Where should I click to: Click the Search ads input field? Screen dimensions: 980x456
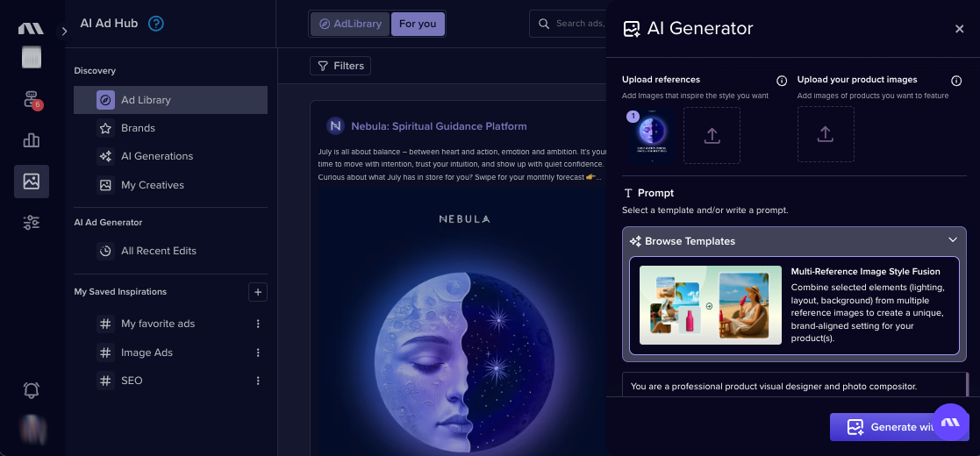coord(568,24)
